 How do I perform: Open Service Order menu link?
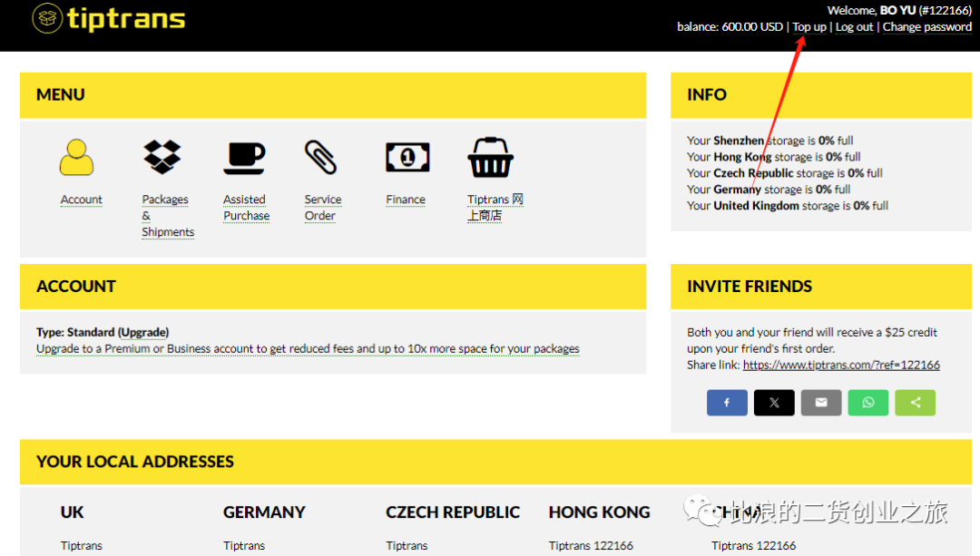(322, 208)
